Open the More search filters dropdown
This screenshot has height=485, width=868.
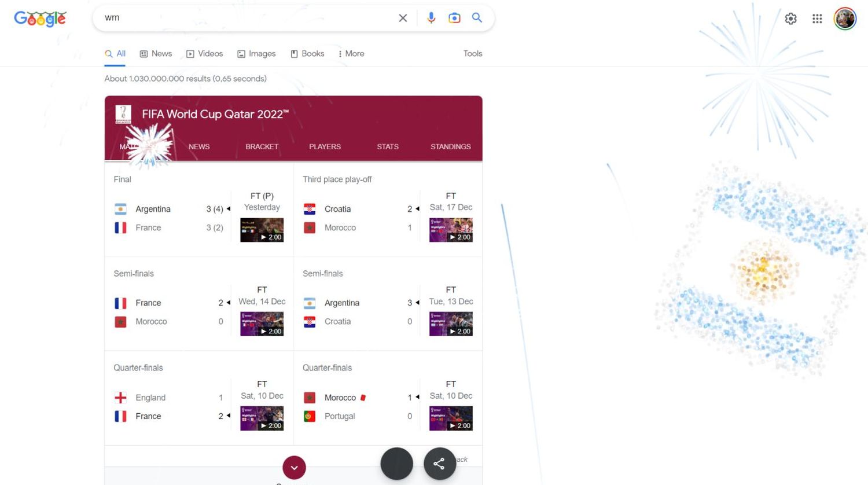[351, 53]
